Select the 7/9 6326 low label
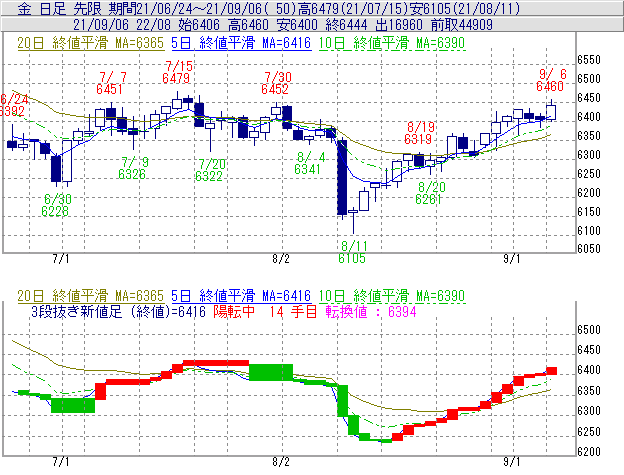The width and height of the screenshot is (624, 475). [x=133, y=168]
